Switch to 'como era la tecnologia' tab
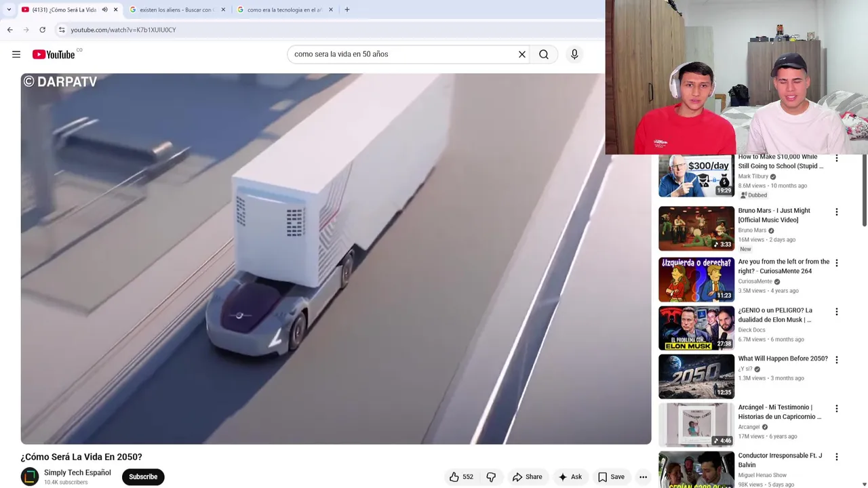The width and height of the screenshot is (868, 488). click(285, 9)
